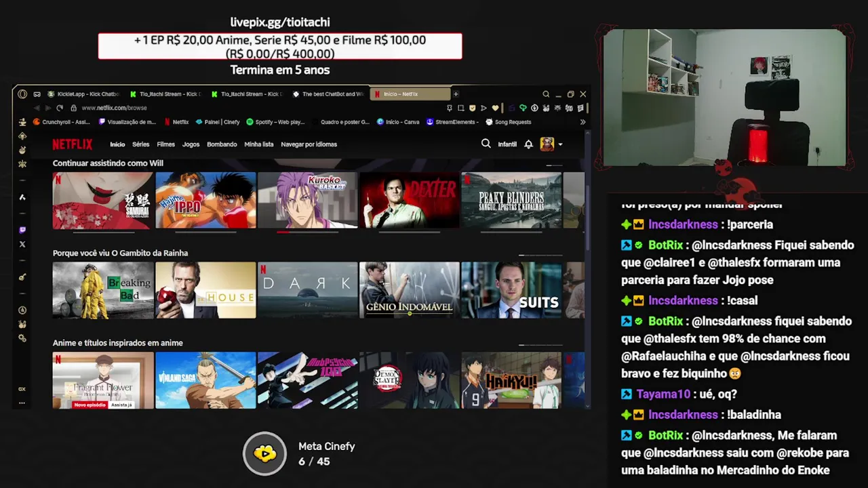Open Netflix Séries menu
The image size is (868, 488).
click(140, 144)
